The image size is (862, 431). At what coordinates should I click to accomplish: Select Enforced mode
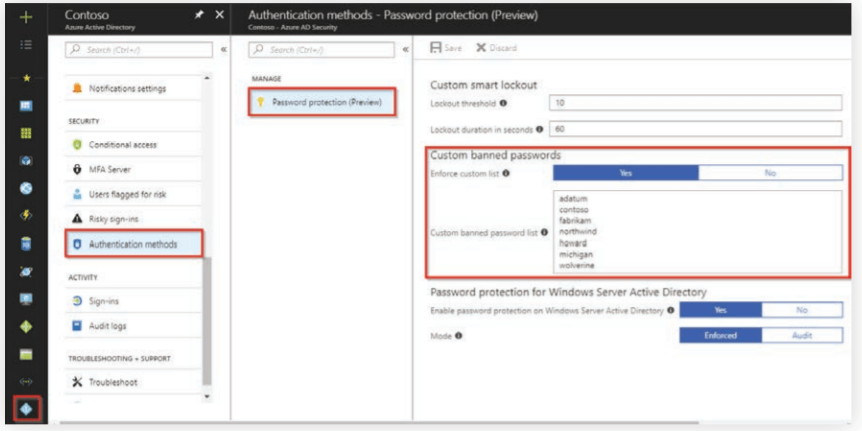click(x=720, y=335)
